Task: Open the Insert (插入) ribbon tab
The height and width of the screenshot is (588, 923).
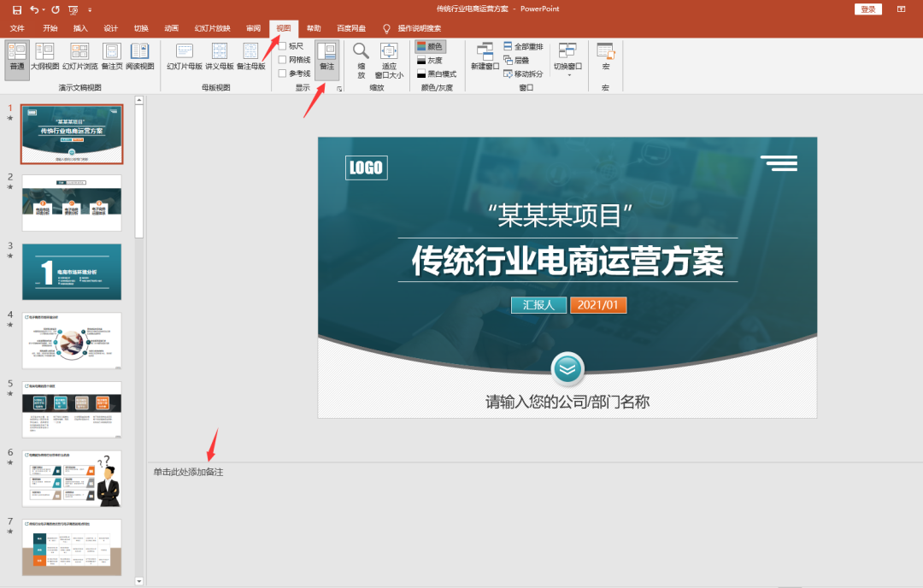Action: (x=80, y=28)
